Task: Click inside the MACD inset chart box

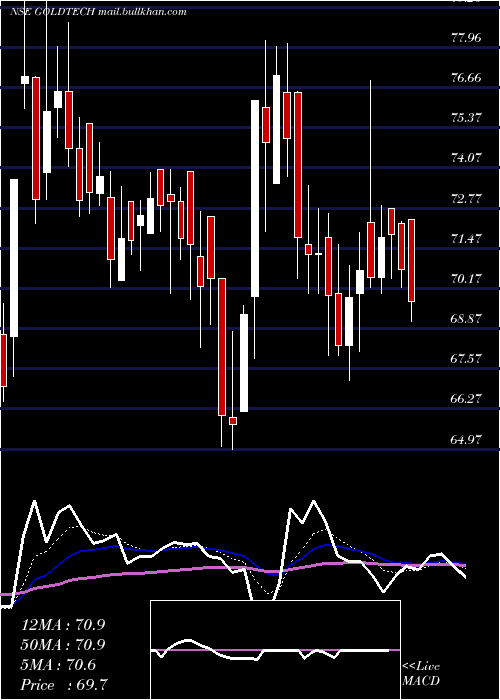Action: (275, 650)
